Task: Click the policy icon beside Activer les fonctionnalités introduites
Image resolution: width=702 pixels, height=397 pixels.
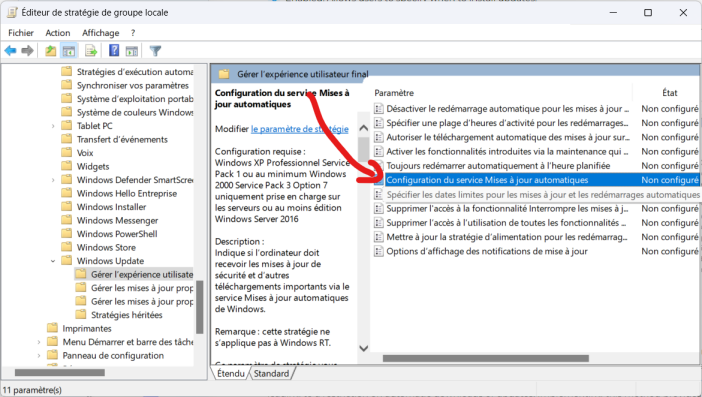Action: [379, 152]
